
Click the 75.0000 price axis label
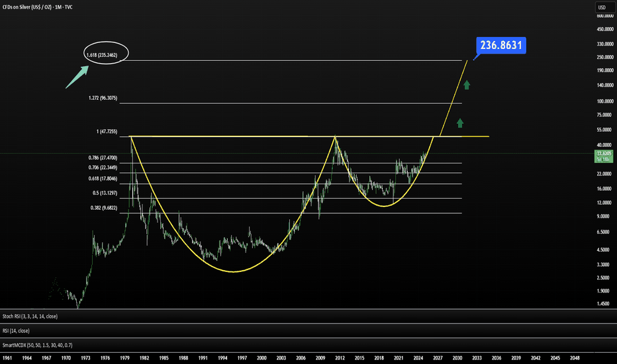click(x=605, y=115)
